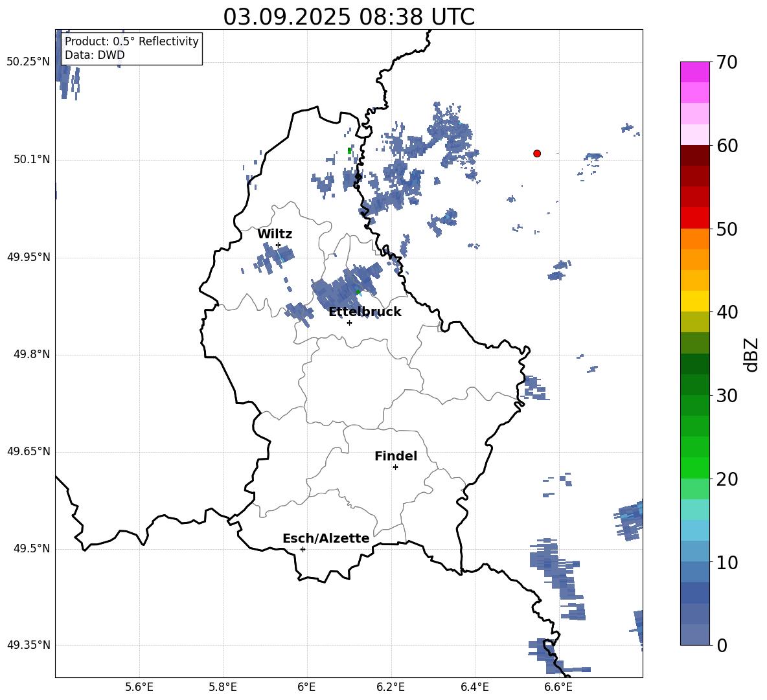Click the 50.1°N latitude label
The width and height of the screenshot is (767, 700).
coord(32,159)
